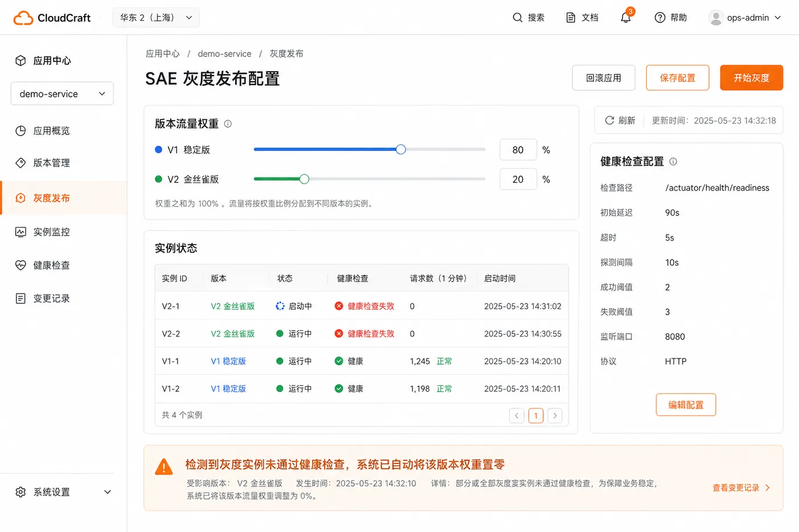Open the 文档 docs icon

571,18
